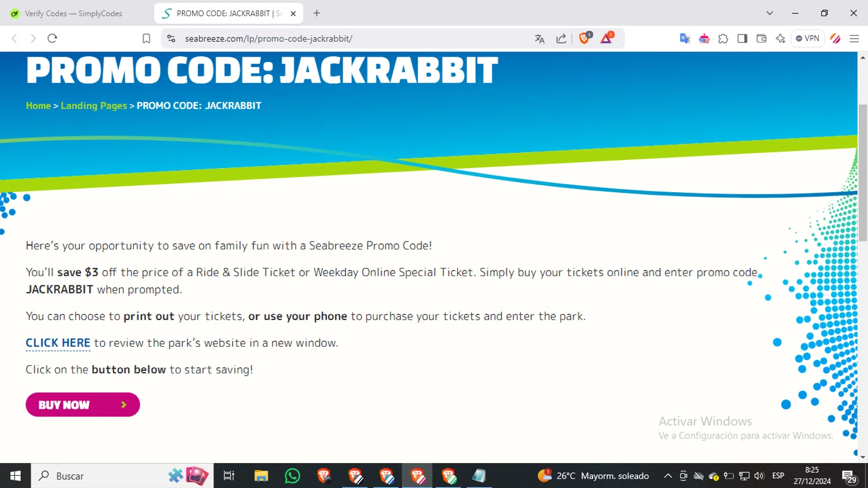Click the bold "save $3" text
This screenshot has height=488, width=868.
(78, 272)
